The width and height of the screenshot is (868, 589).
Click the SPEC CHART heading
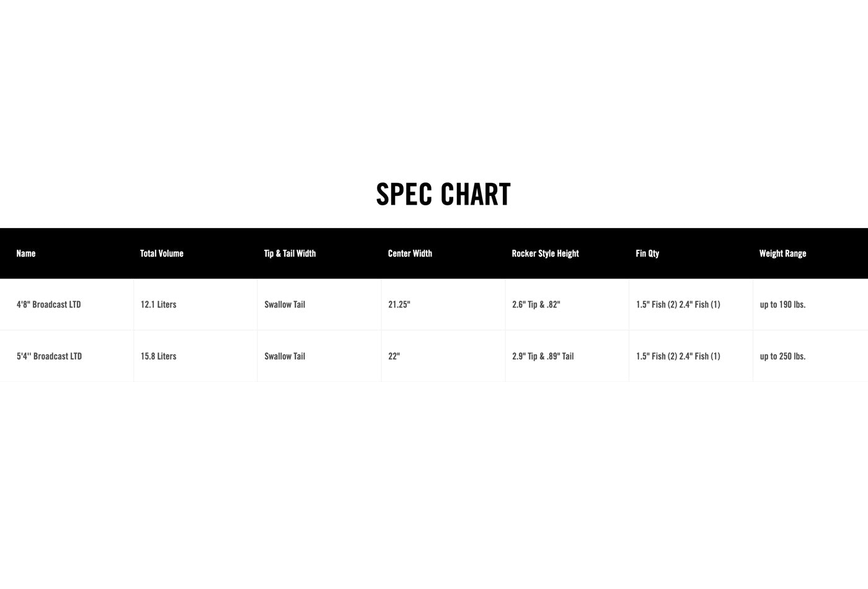(443, 195)
